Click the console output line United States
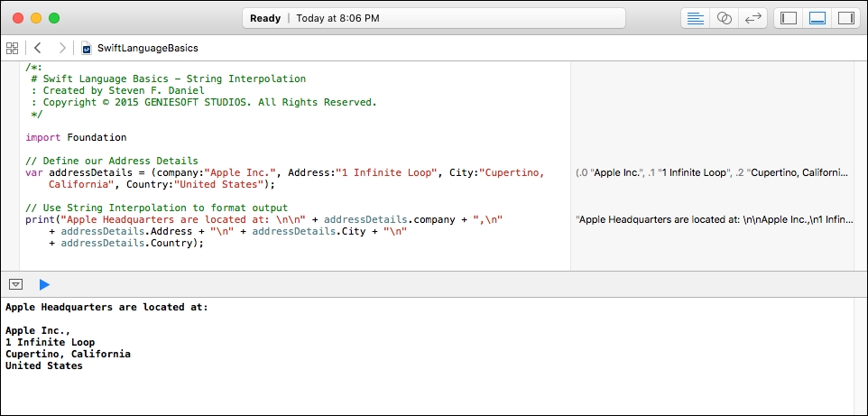 click(x=43, y=365)
